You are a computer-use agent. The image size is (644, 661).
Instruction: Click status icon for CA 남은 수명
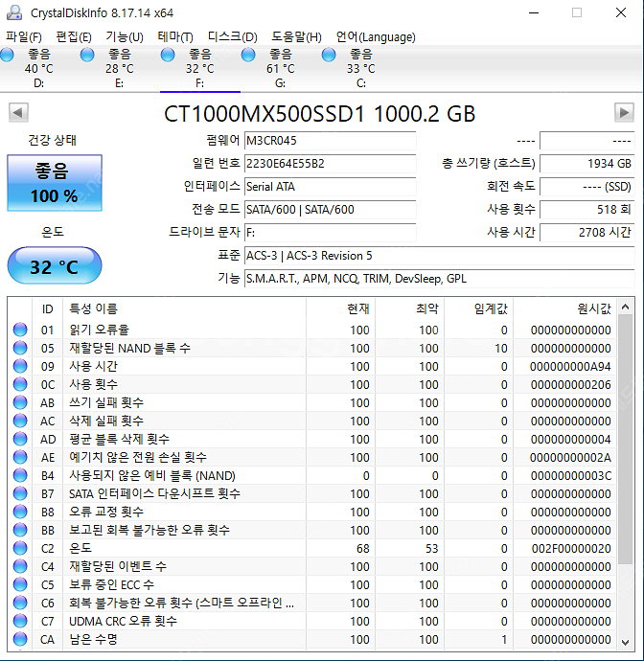[x=20, y=639]
